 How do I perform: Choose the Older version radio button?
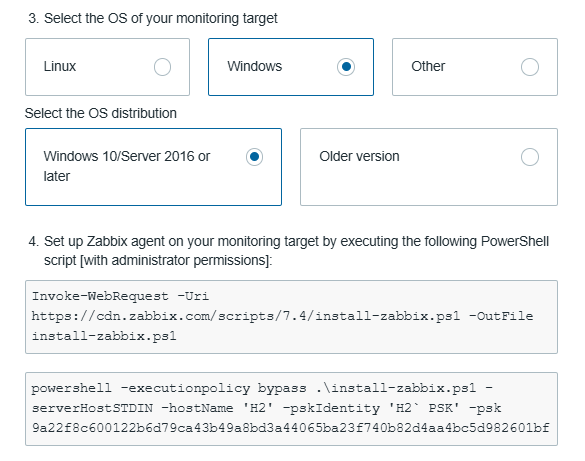[530, 157]
